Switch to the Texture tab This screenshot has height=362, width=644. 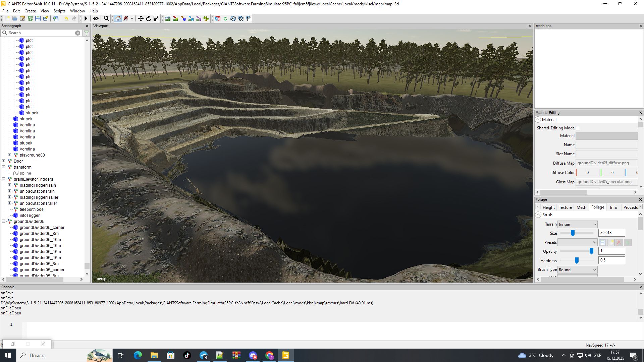(565, 207)
